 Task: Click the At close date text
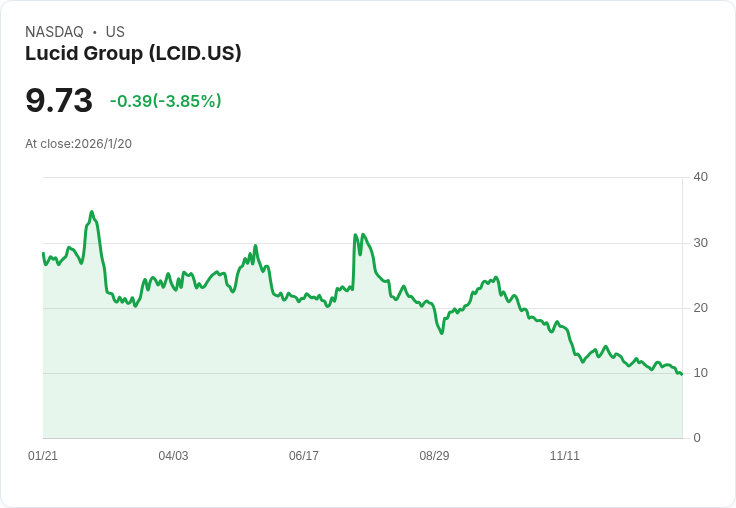tap(78, 144)
